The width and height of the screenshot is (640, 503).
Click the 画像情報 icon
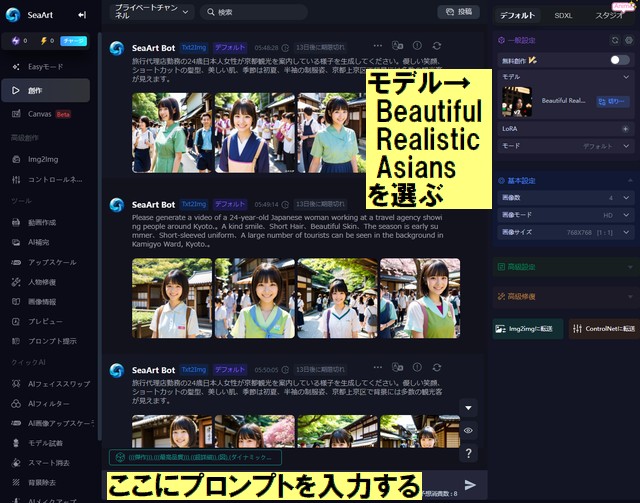(x=16, y=301)
